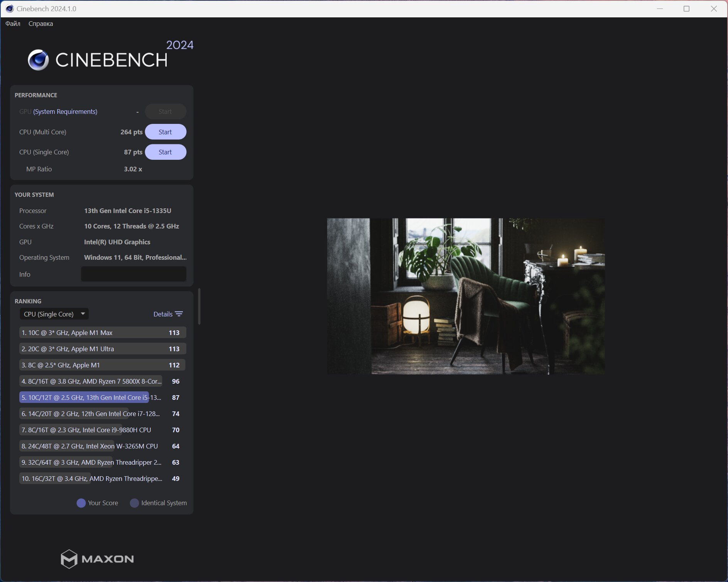The width and height of the screenshot is (728, 582).
Task: Click the rendered room scene preview
Action: [466, 296]
